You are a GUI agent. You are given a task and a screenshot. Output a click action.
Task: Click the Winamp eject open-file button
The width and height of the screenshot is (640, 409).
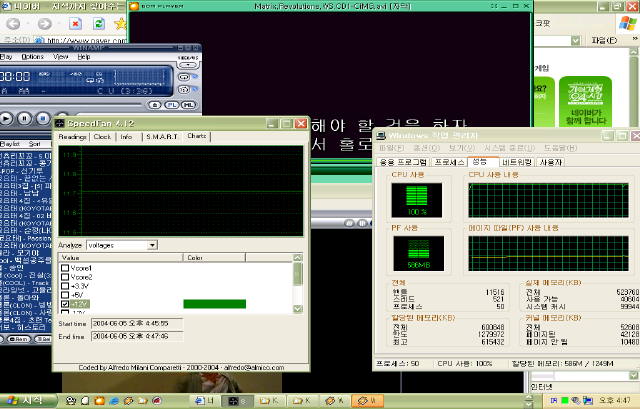point(154,105)
